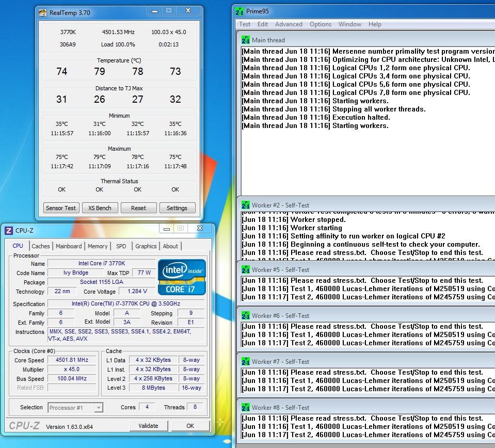The image size is (495, 448).
Task: Click the 100.03 x 45.0 text in RealTemp
Action: 169,32
